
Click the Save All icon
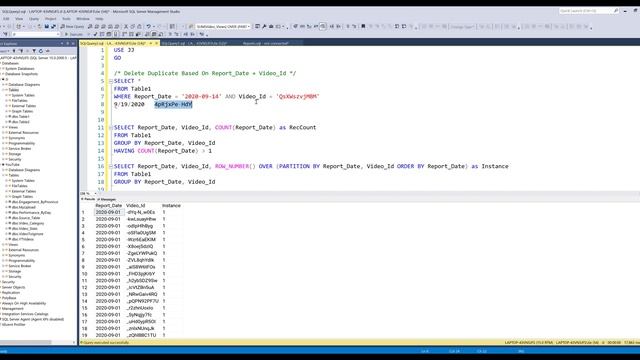[53, 27]
